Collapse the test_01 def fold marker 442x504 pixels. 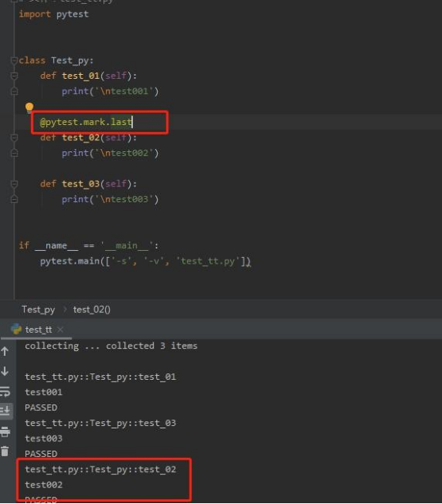tap(14, 76)
